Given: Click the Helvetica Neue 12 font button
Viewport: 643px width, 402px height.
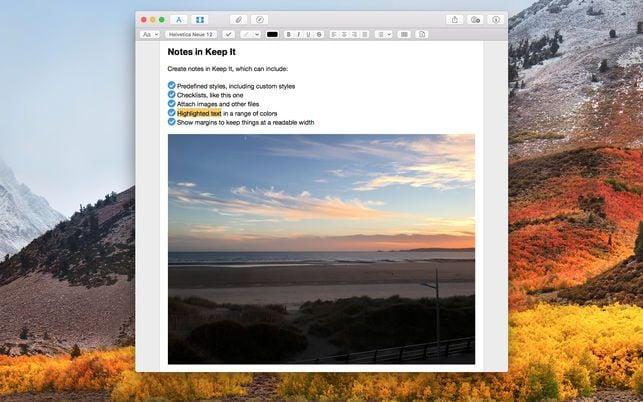Looking at the screenshot, I should click(x=190, y=34).
